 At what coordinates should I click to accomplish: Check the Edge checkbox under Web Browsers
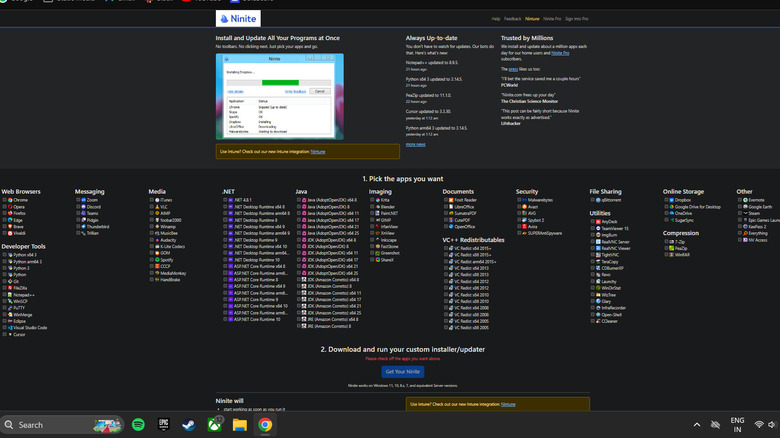[x=4, y=219]
